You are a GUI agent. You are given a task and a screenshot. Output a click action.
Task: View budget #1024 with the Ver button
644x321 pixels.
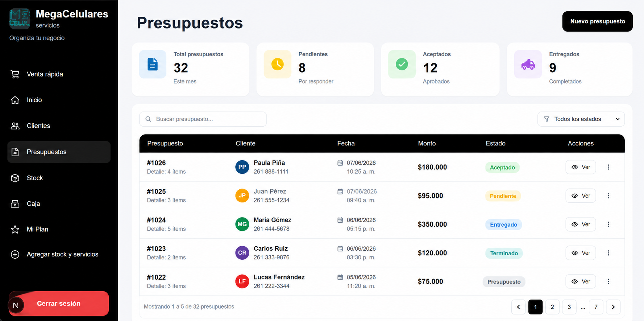[581, 225]
